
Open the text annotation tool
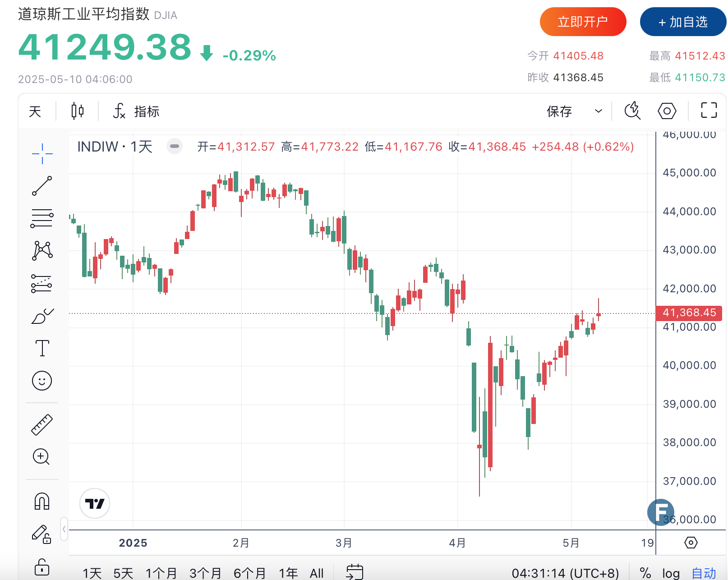pos(42,348)
